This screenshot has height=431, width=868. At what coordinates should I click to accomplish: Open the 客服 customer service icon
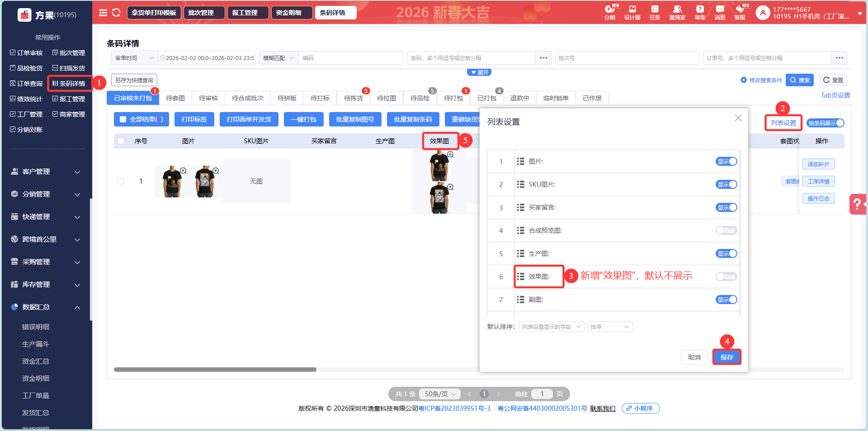[x=740, y=13]
